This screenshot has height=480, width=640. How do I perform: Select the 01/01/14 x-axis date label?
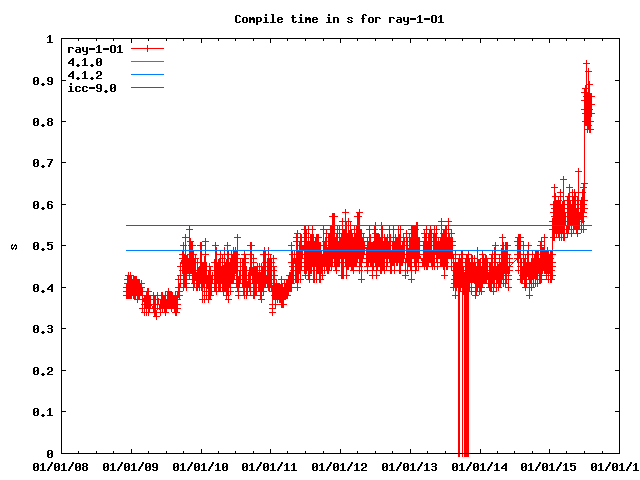[481, 466]
